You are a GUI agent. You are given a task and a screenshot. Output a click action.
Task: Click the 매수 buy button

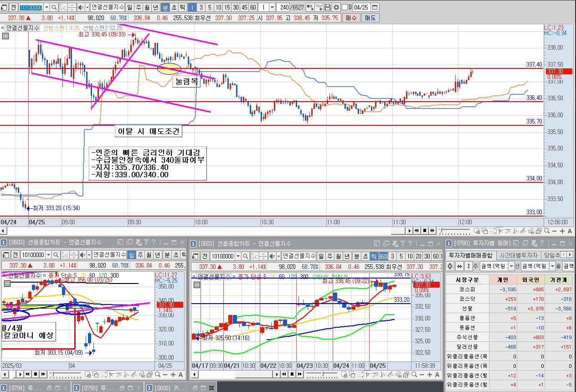coord(352,18)
